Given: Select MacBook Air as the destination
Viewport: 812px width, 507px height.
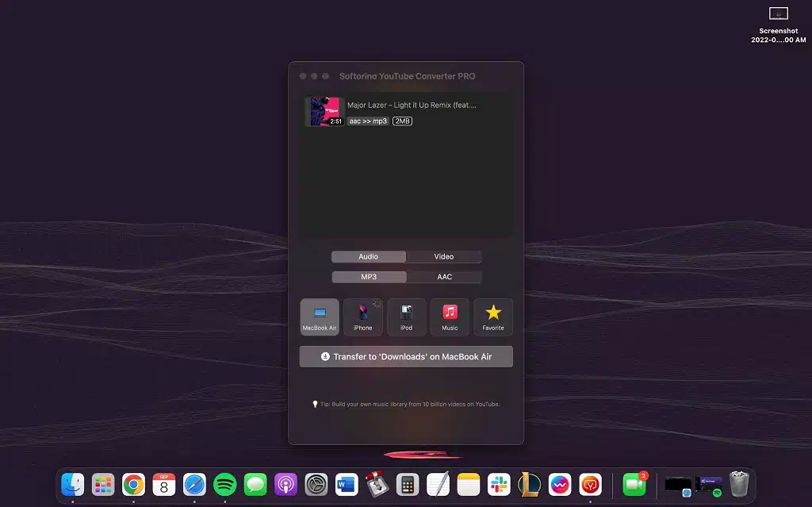Looking at the screenshot, I should pyautogui.click(x=320, y=317).
